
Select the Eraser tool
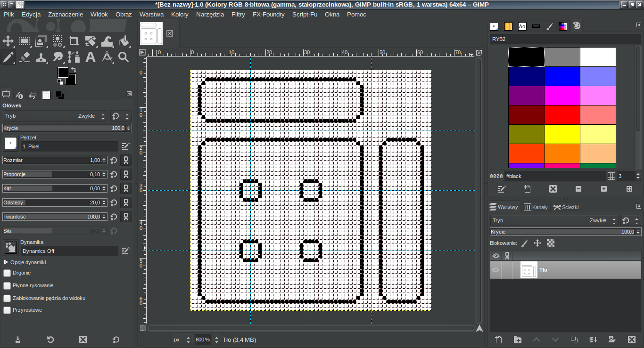[x=25, y=57]
